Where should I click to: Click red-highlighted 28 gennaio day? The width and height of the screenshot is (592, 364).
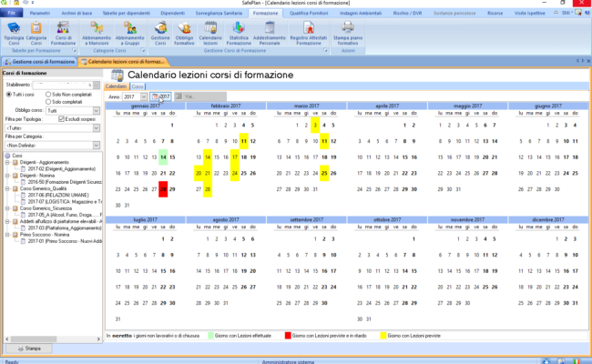[163, 189]
